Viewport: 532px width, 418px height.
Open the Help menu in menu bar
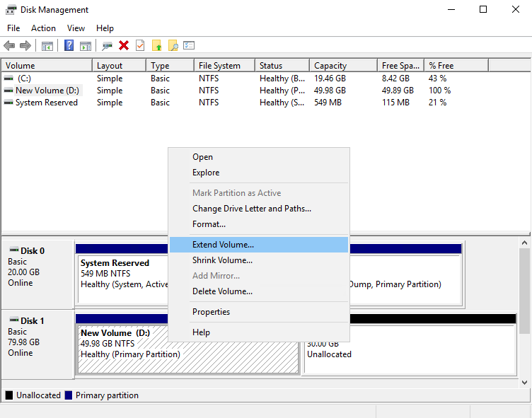(x=105, y=28)
